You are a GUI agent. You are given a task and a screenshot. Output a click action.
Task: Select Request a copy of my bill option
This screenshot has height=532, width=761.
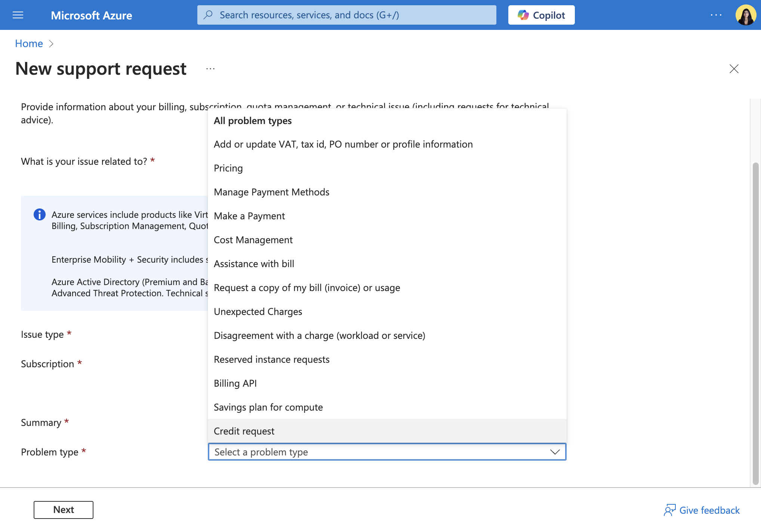coord(387,288)
